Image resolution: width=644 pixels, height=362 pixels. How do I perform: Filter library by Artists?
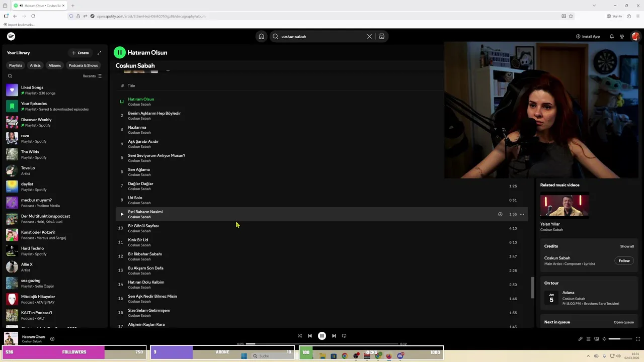35,65
